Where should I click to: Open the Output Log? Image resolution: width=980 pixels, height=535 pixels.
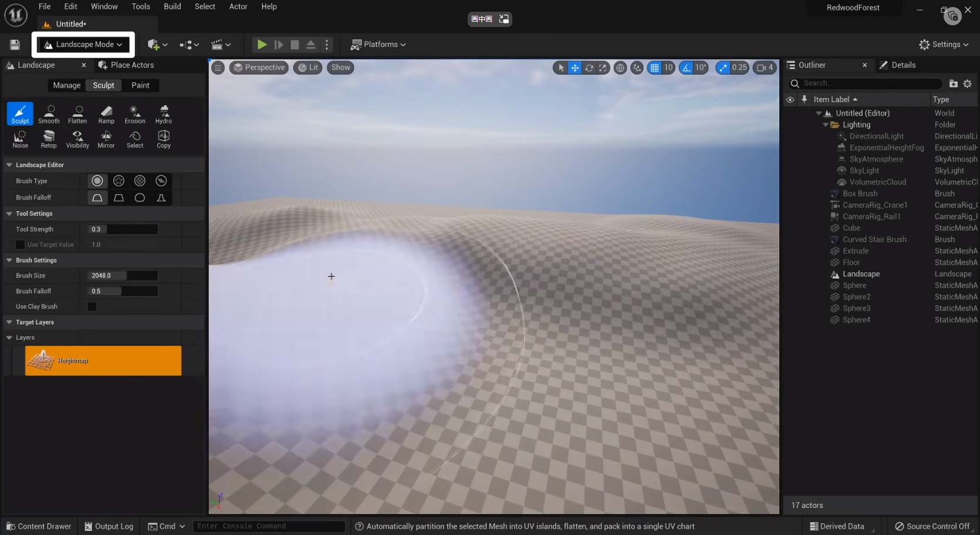(109, 526)
